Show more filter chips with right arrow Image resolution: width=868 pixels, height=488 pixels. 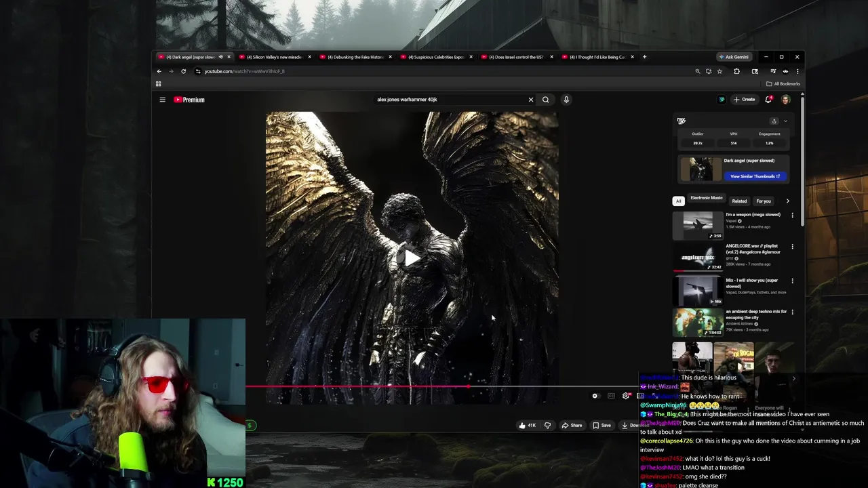787,201
